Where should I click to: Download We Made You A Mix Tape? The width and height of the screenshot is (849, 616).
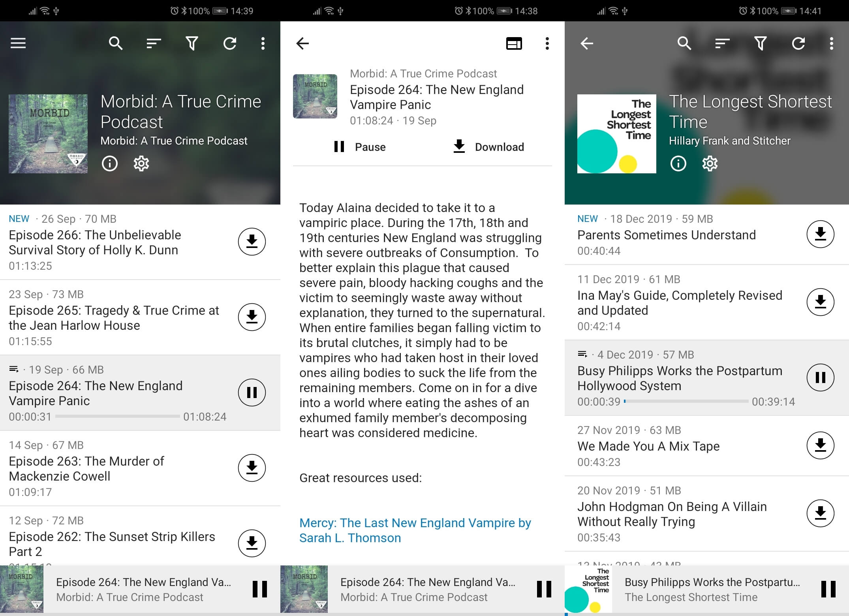click(x=820, y=445)
